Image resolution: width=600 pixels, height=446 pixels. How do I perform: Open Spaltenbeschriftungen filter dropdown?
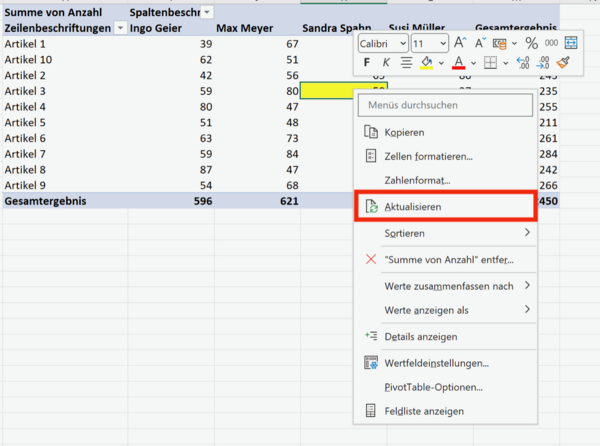[207, 12]
